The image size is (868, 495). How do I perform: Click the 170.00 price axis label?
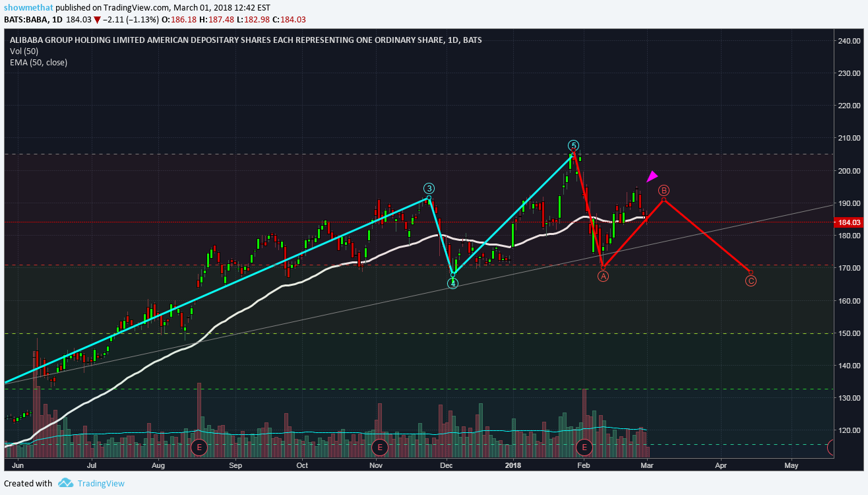(x=848, y=268)
